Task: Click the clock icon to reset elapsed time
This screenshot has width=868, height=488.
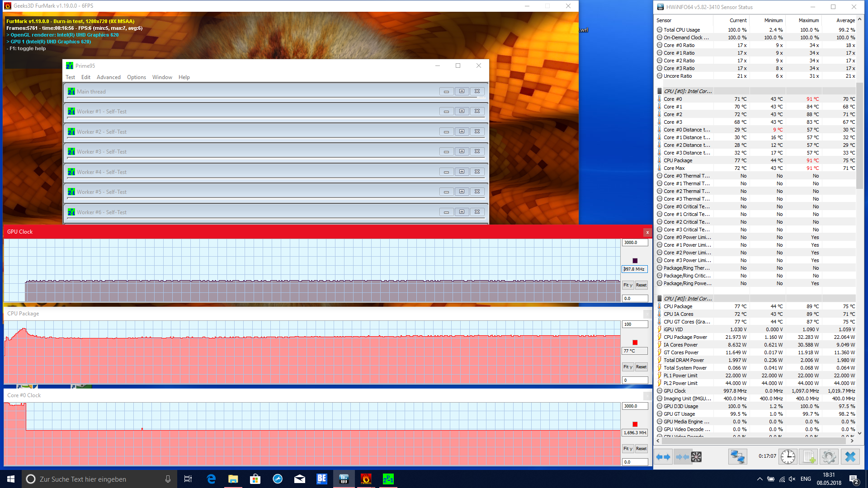Action: (788, 457)
